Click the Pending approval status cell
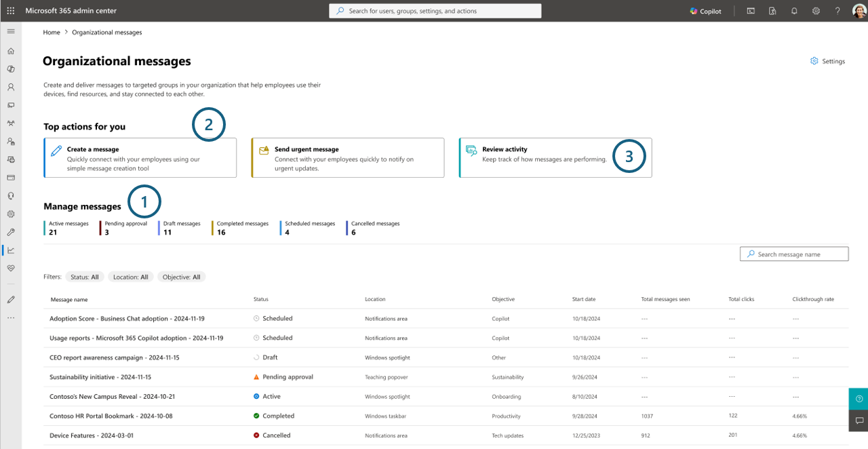This screenshot has width=868, height=449. [x=283, y=377]
